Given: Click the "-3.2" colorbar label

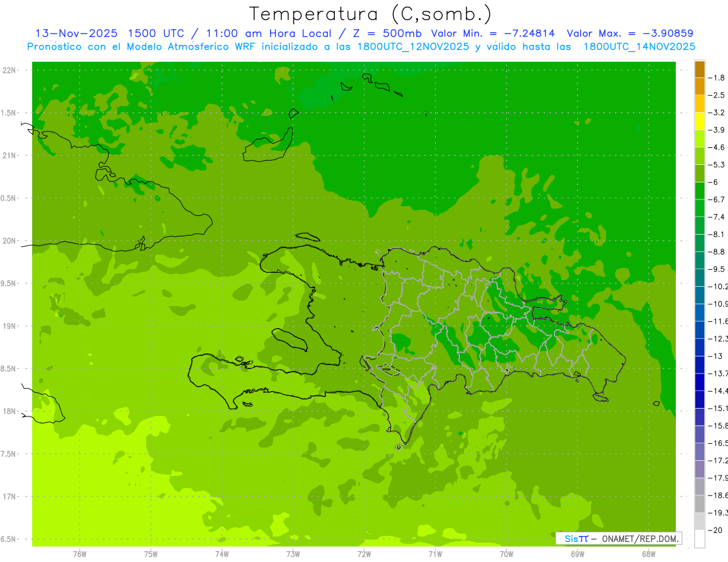Looking at the screenshot, I should tap(716, 113).
